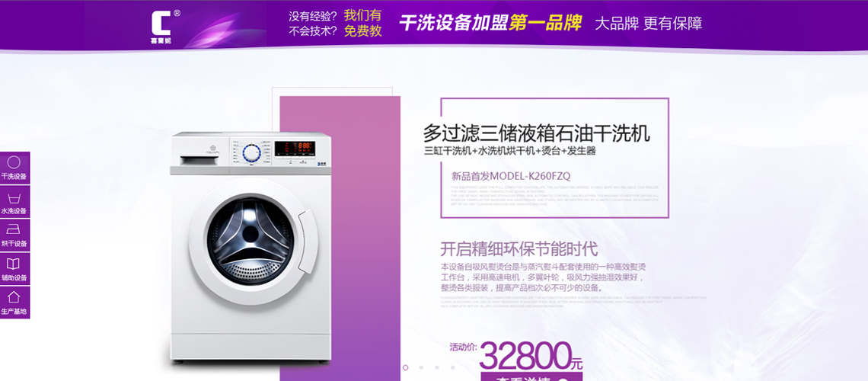Click the 新品首发MODEL-K260FZQ model label
This screenshot has height=381, width=868.
tap(511, 177)
